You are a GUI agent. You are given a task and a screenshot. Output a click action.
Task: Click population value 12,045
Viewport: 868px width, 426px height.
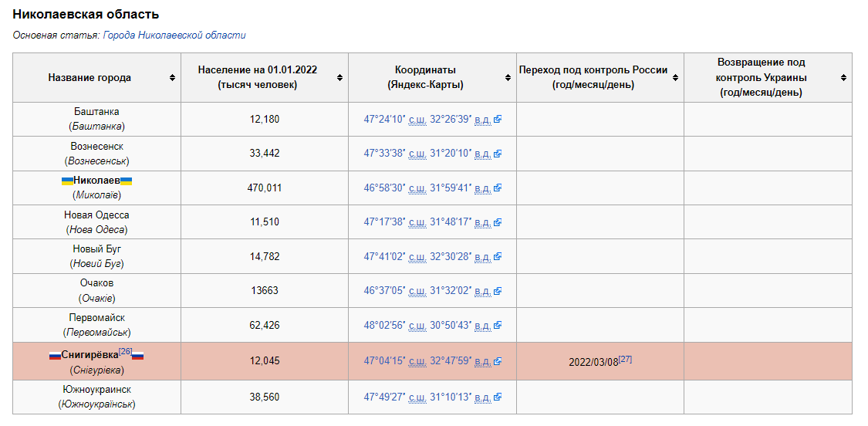coord(265,360)
